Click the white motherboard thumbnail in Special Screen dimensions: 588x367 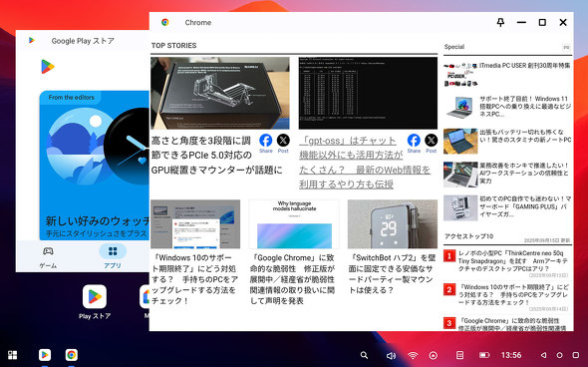pos(460,207)
